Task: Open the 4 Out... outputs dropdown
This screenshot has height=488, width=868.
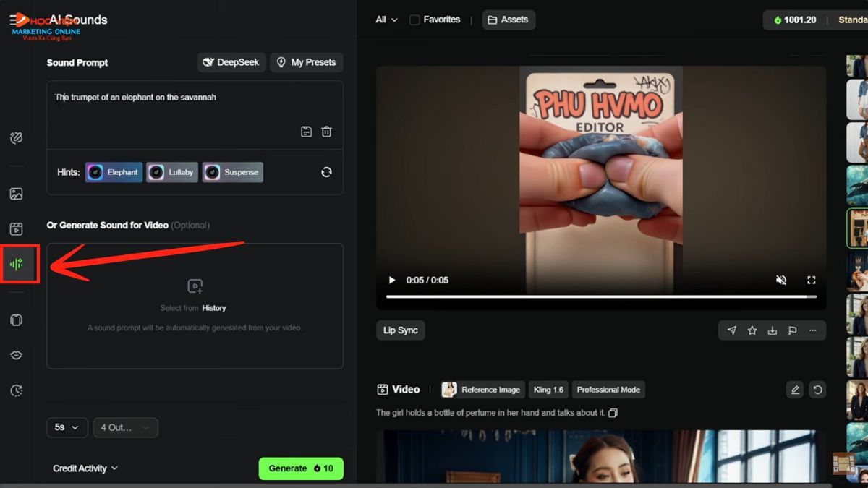Action: coord(126,427)
